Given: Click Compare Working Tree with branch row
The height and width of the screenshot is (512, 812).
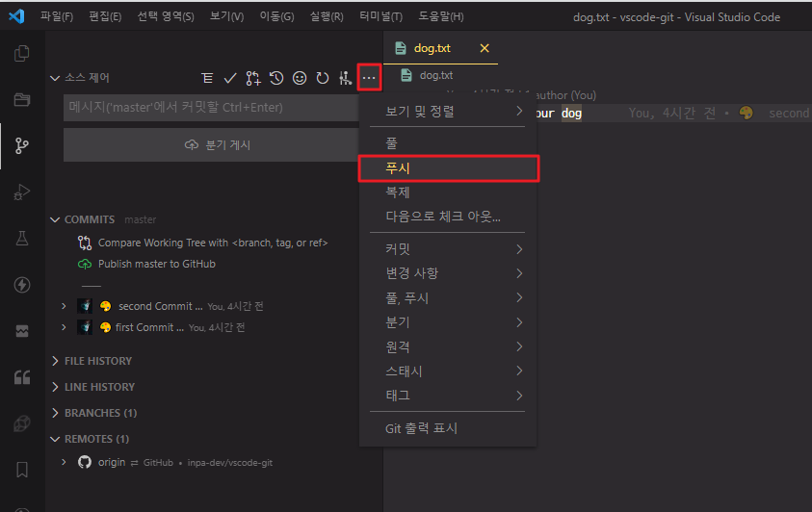Looking at the screenshot, I should (213, 243).
